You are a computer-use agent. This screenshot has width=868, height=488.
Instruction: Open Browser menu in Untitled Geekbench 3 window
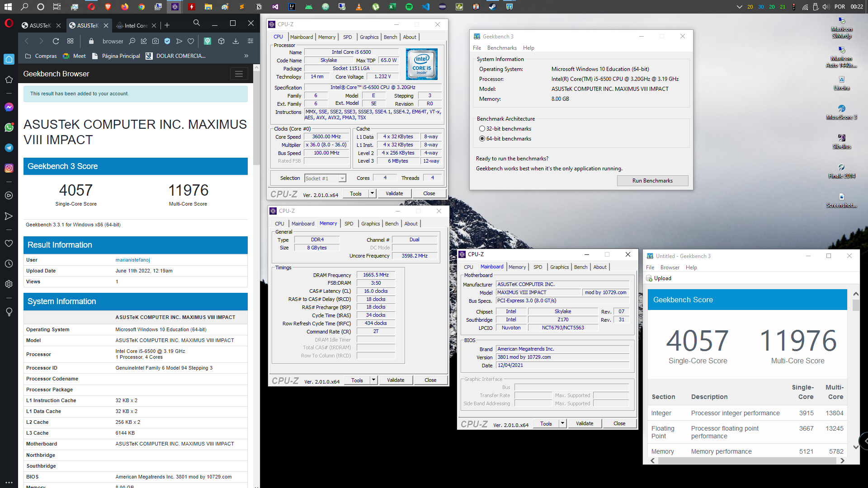(x=670, y=267)
